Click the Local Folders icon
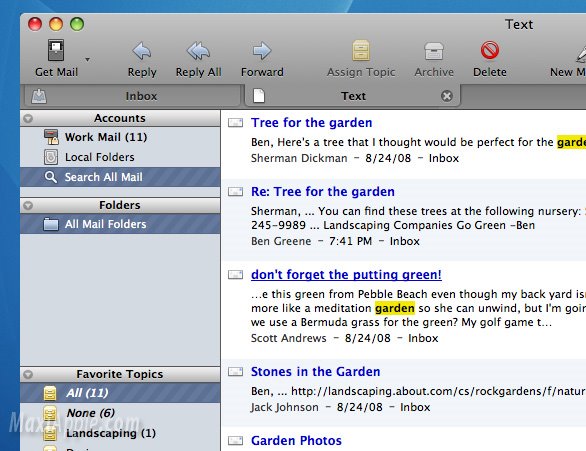Viewport: 586px width, 451px height. (x=51, y=157)
